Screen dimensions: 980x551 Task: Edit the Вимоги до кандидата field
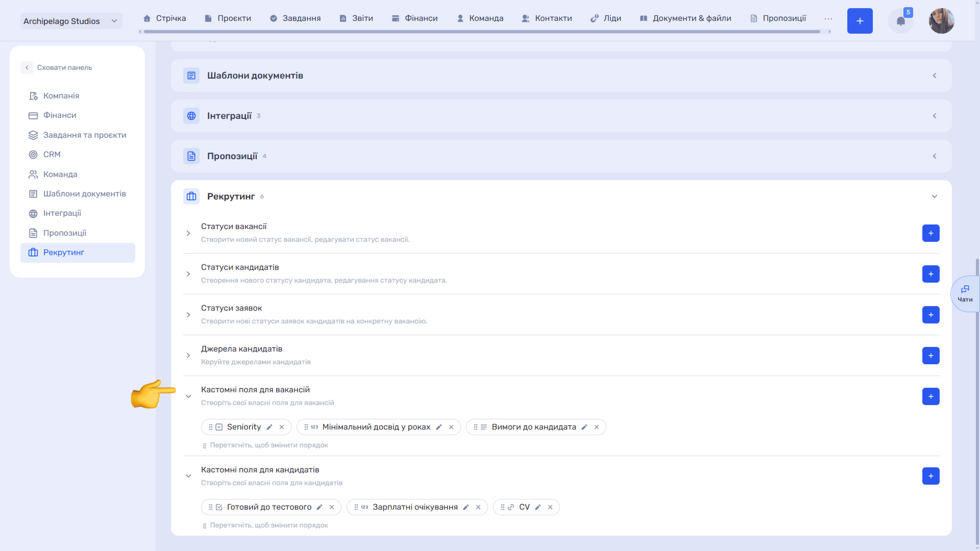[x=584, y=427]
